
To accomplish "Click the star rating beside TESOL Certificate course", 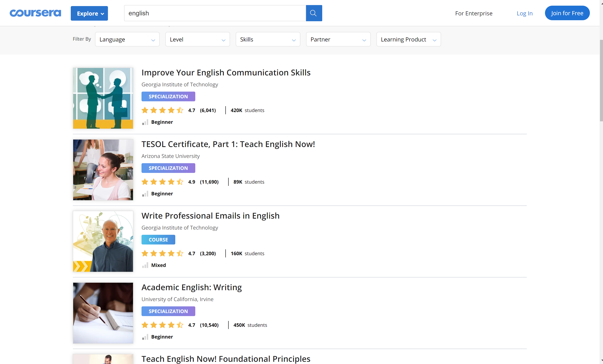I will [x=162, y=182].
